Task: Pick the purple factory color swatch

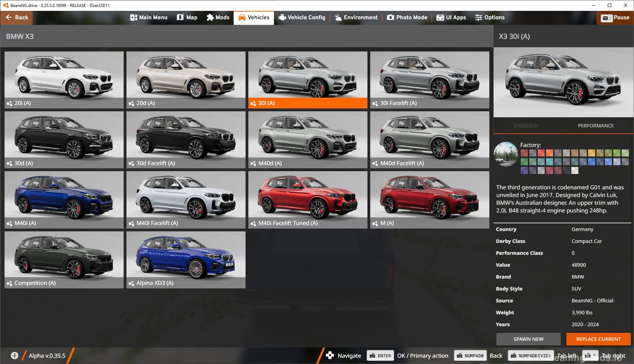Action: pyautogui.click(x=524, y=170)
